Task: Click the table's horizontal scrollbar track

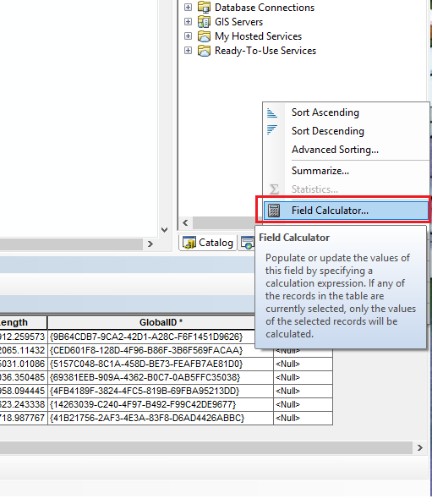Action: coord(205,447)
